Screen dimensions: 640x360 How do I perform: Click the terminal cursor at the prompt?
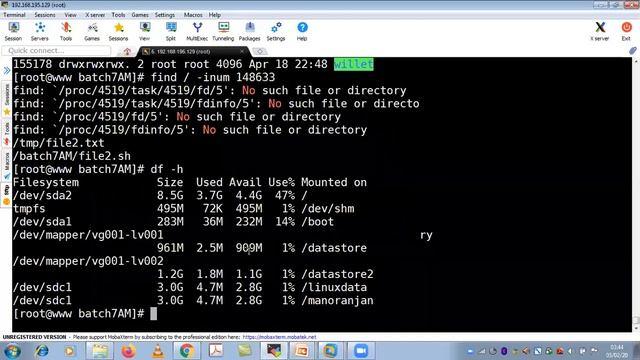tap(153, 313)
